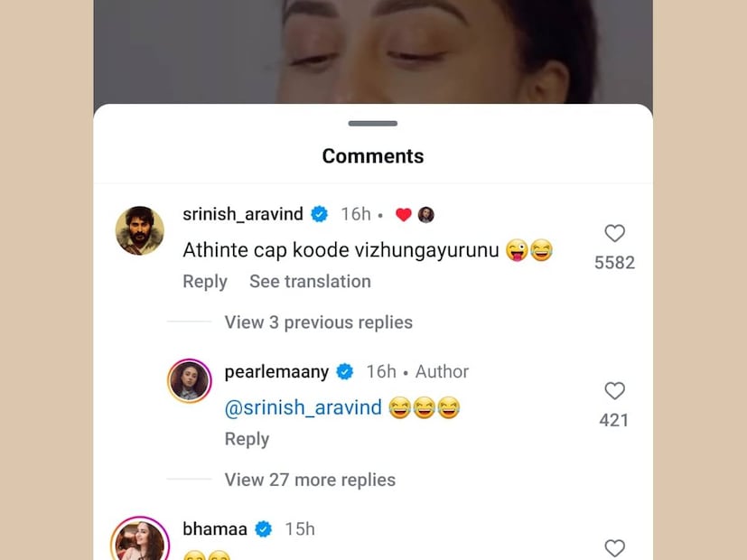
Task: Reply to pearlemaany's comment
Action: pos(247,439)
